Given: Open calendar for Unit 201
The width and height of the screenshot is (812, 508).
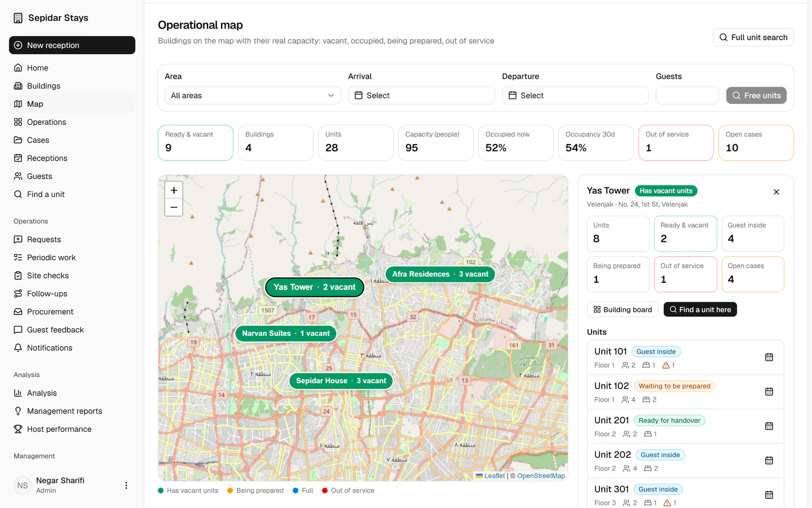Looking at the screenshot, I should click(769, 426).
